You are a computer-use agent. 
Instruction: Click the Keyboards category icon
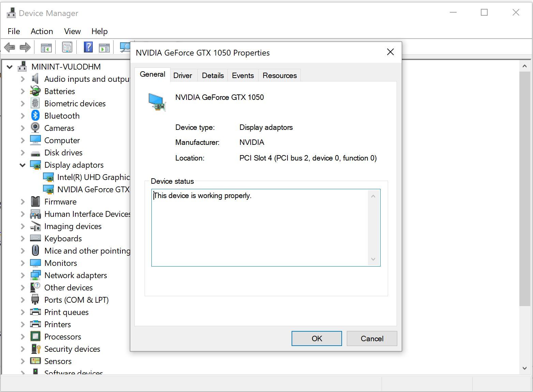point(35,238)
